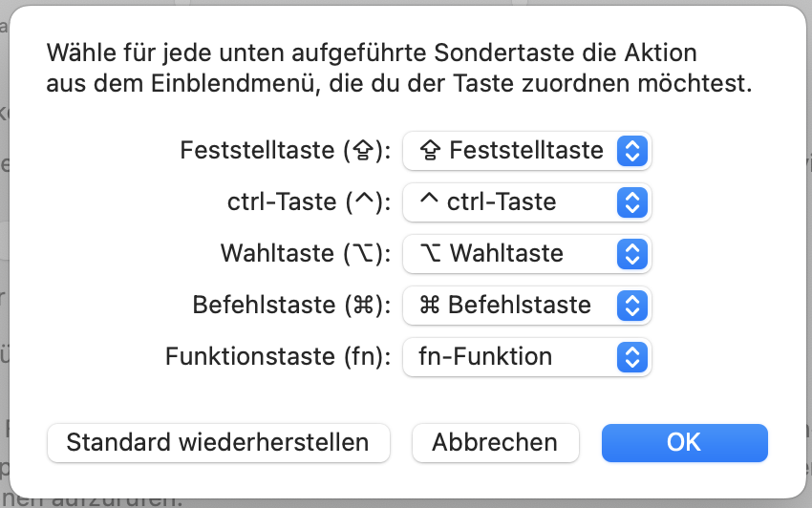The height and width of the screenshot is (508, 812).
Task: Click the caps lock symbol inside the Feststelltaste popup
Action: coord(429,150)
